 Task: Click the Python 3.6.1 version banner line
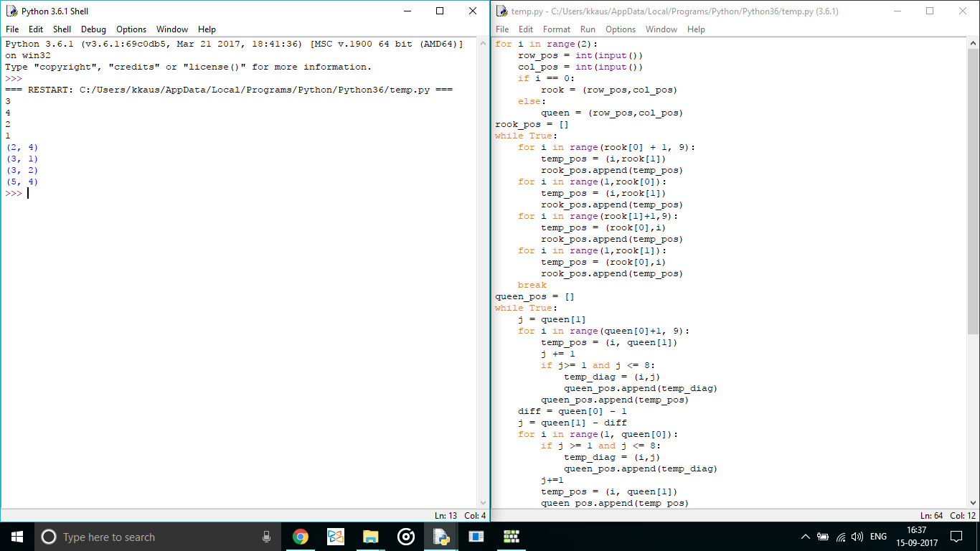click(234, 44)
